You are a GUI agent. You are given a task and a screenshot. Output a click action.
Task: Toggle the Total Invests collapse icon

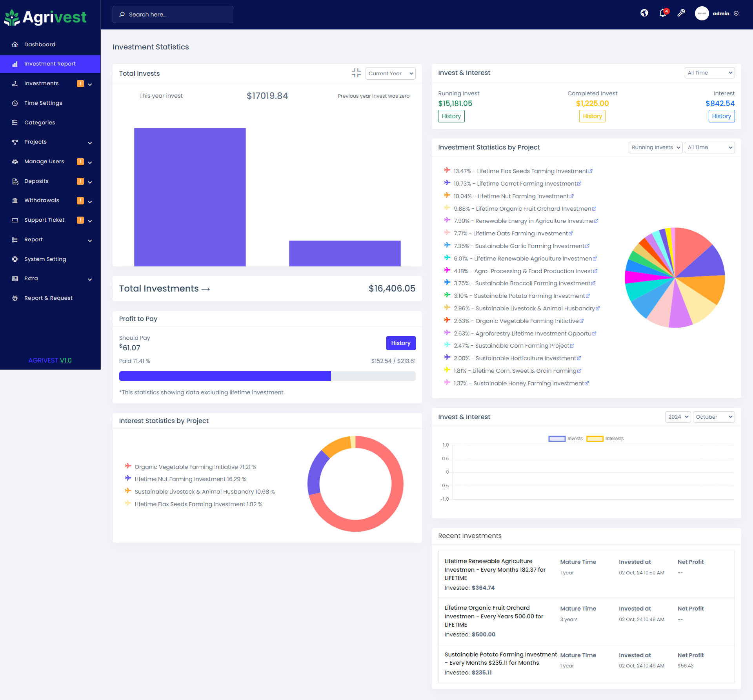coord(356,73)
